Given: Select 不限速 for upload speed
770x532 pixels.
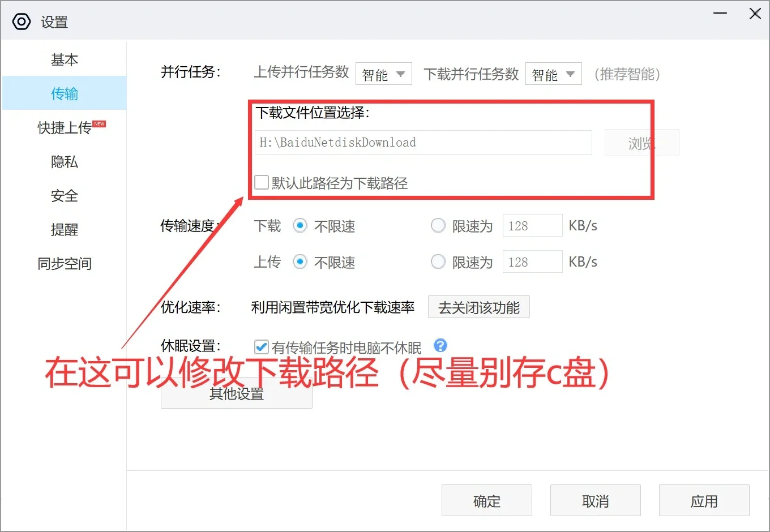Looking at the screenshot, I should click(x=300, y=261).
